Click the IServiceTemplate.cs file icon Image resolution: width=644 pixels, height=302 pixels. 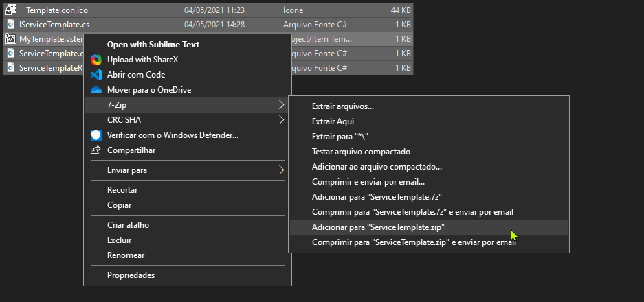pos(11,25)
